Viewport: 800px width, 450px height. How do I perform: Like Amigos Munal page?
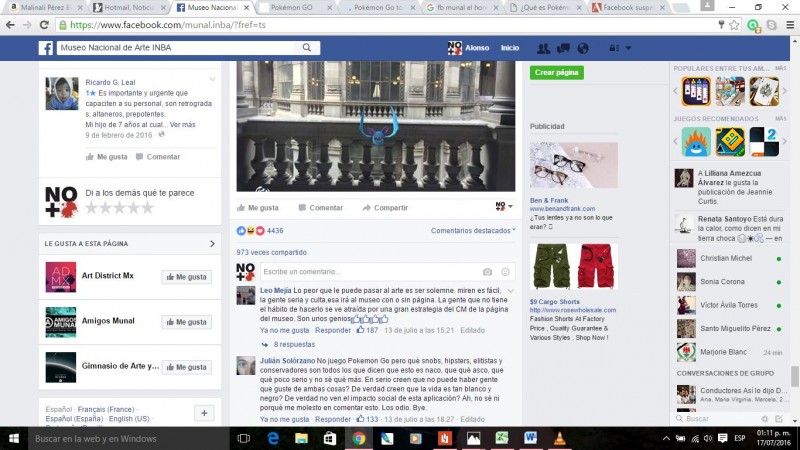point(187,322)
